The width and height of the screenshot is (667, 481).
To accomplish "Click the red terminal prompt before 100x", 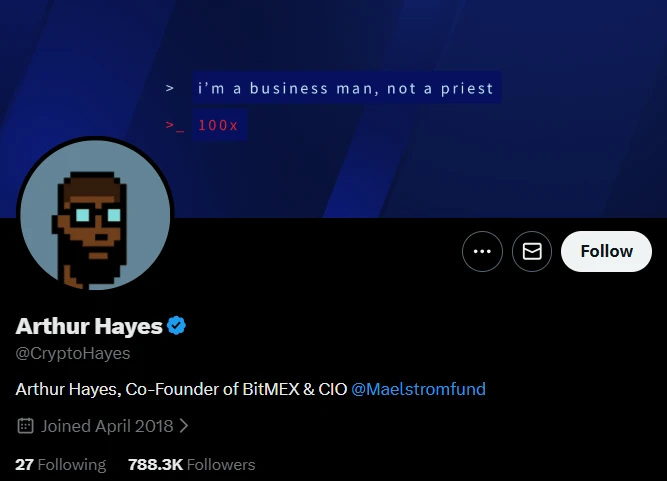I will point(175,125).
